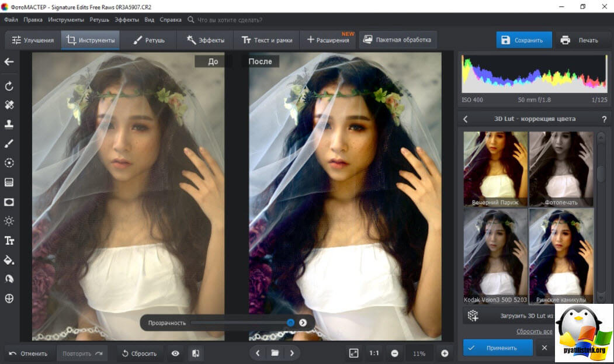
Task: Select the radial filter tool
Action: (x=9, y=162)
